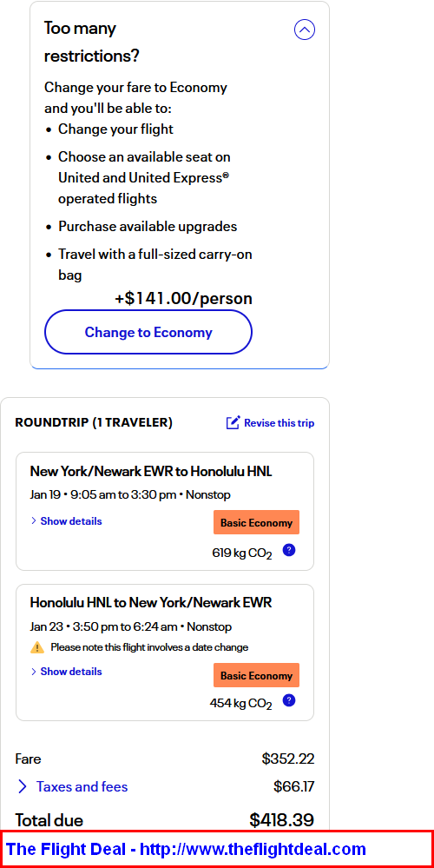Click the Change to Economy button
This screenshot has width=434, height=868.
(148, 332)
